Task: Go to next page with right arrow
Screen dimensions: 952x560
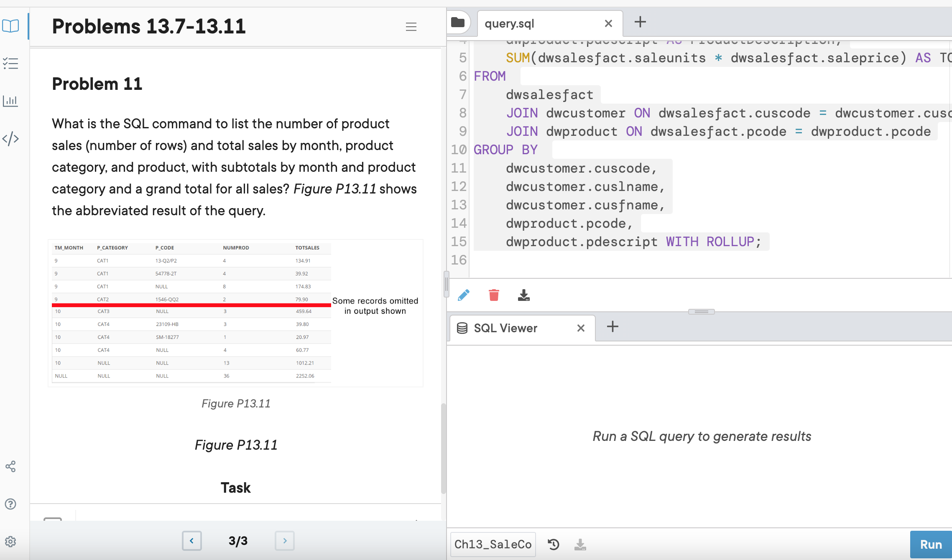Action: [x=285, y=540]
